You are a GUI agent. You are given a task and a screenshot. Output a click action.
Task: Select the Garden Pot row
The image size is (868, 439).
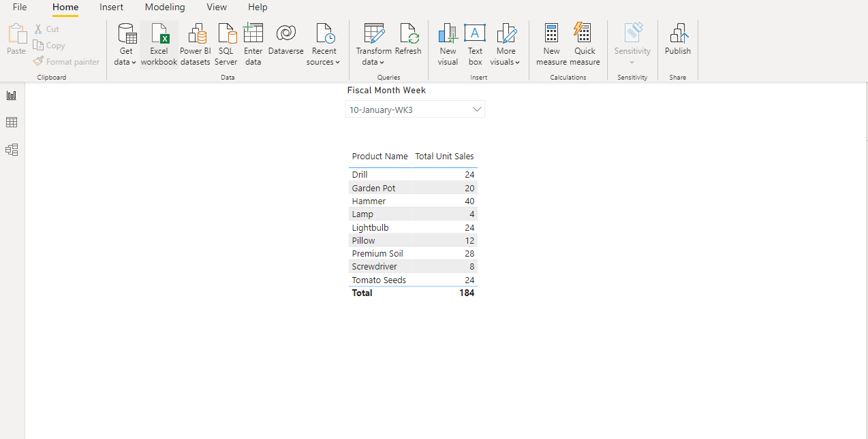tap(413, 188)
